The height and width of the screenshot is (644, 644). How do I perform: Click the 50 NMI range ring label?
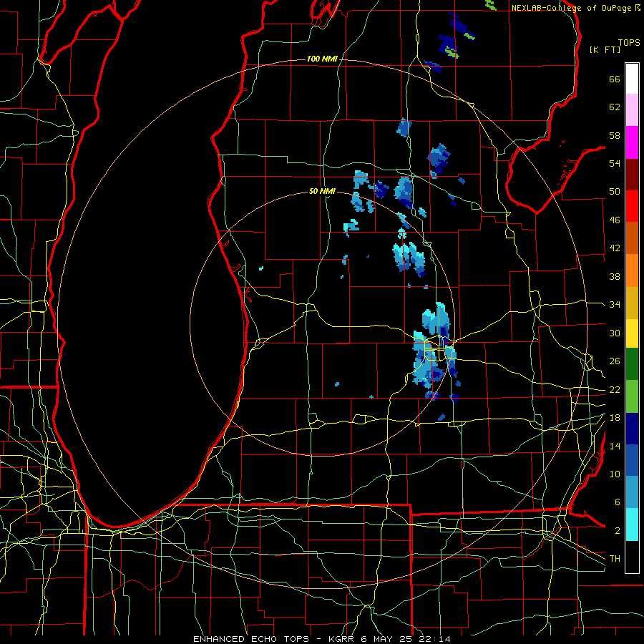[322, 191]
